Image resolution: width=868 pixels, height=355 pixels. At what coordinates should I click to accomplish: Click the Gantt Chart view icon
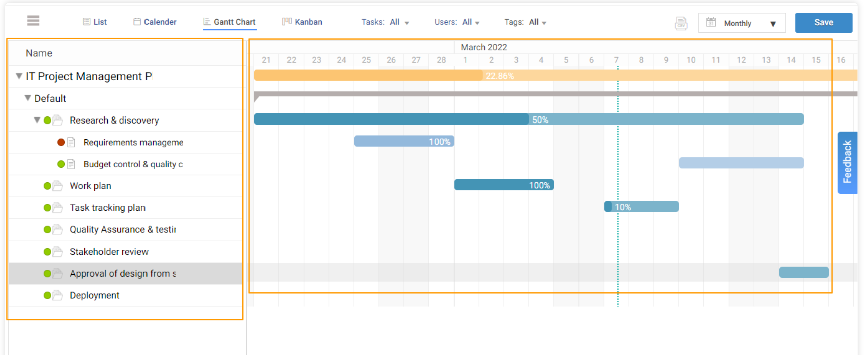point(207,22)
